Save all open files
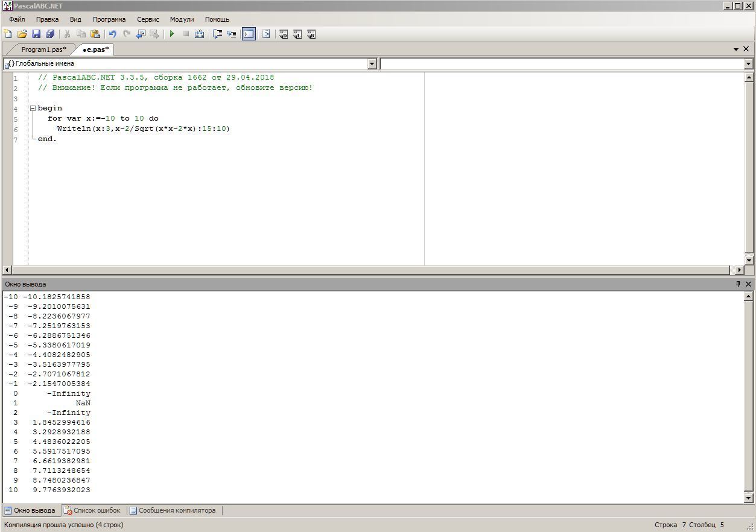 50,34
